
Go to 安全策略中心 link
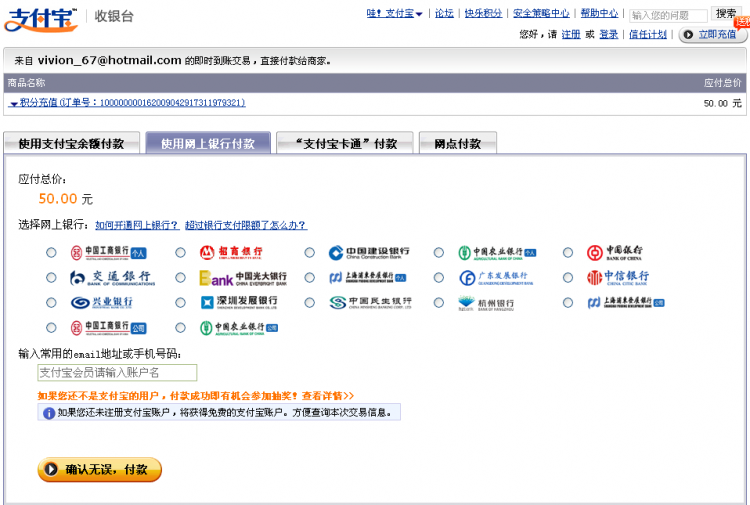point(541,13)
